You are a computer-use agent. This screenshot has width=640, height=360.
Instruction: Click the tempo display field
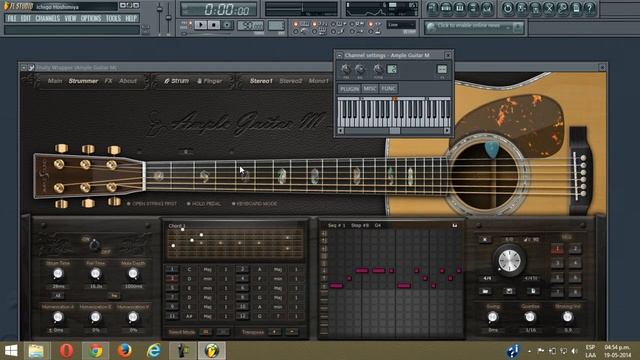click(251, 26)
